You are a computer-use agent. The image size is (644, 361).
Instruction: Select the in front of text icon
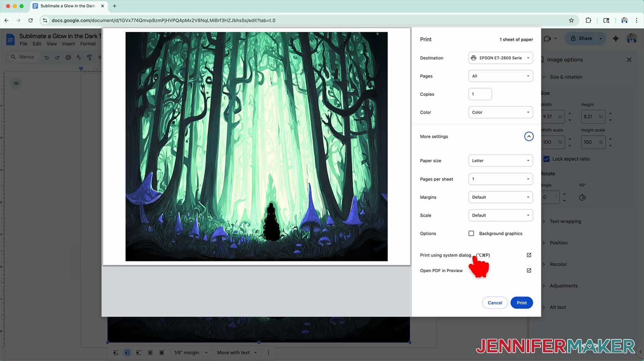[162, 353]
